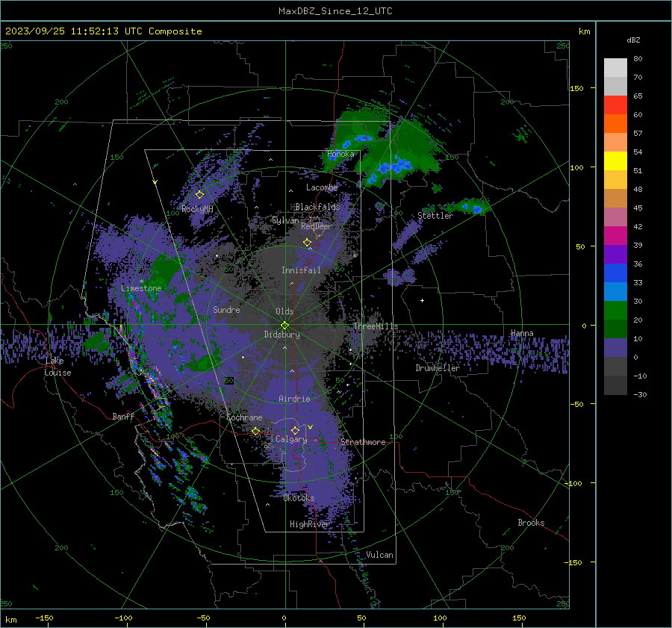Click the yellow diamond marker at RockyMH

(199, 195)
